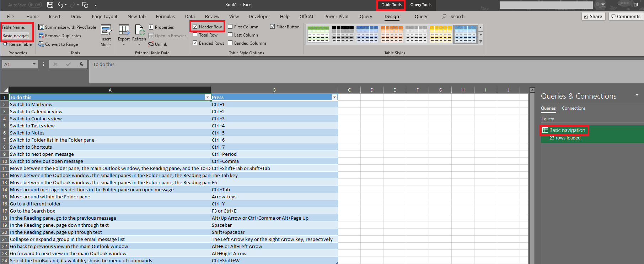The width and height of the screenshot is (644, 264).
Task: Click the Undo icon
Action: tap(60, 5)
